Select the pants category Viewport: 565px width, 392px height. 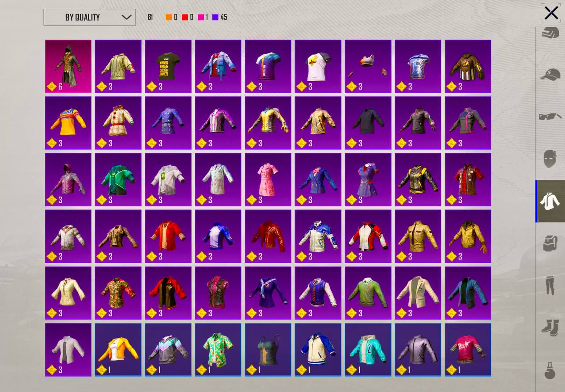pos(550,286)
